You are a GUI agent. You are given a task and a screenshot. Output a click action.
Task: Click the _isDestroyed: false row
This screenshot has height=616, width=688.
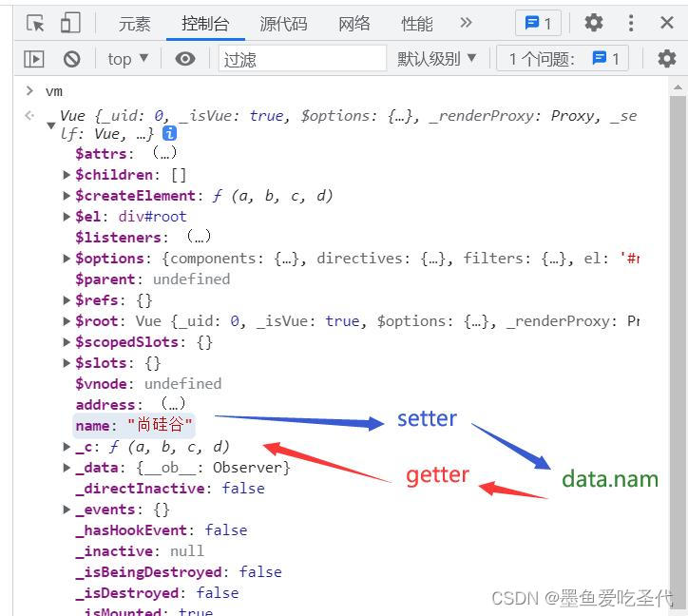[157, 593]
